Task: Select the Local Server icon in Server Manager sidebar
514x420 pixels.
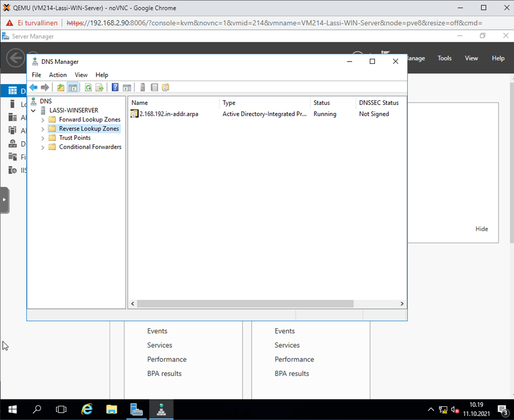Action: (x=13, y=104)
